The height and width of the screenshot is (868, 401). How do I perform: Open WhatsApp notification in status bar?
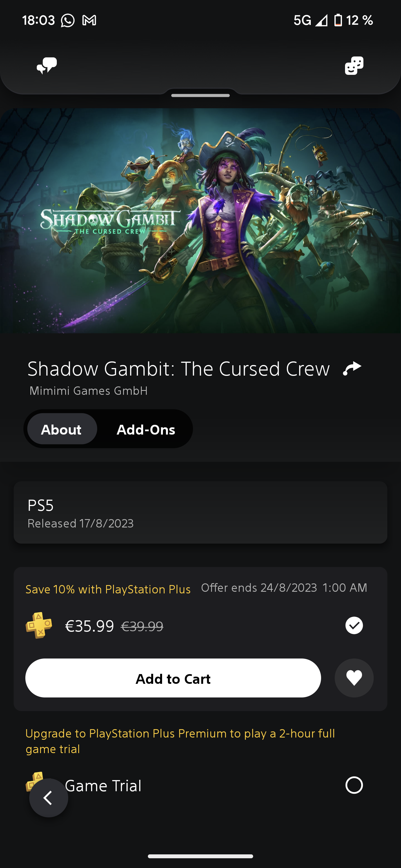(67, 21)
